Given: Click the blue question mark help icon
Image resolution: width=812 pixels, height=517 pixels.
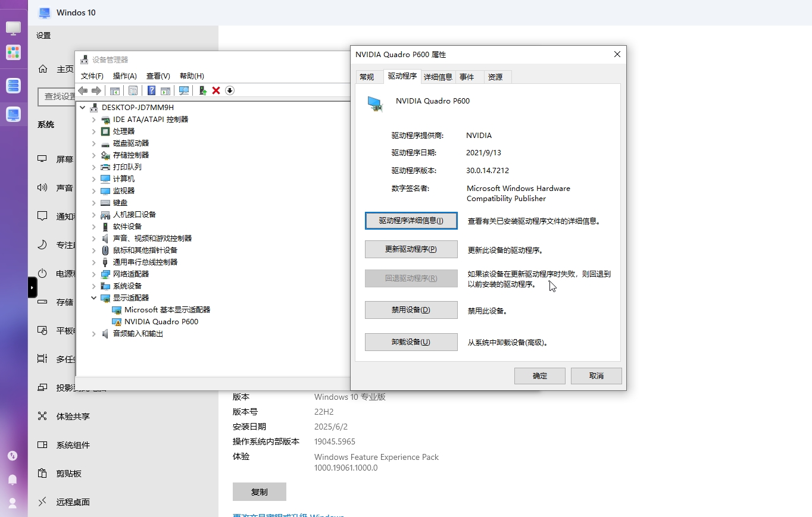Looking at the screenshot, I should point(152,90).
